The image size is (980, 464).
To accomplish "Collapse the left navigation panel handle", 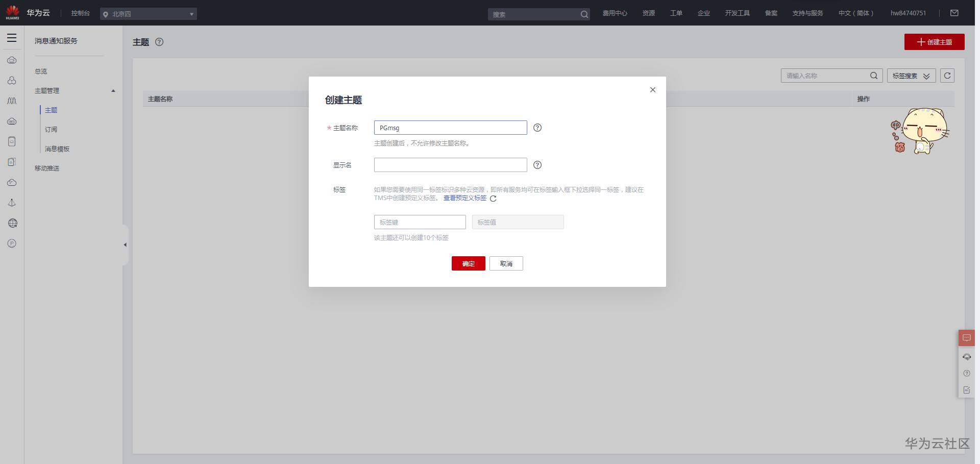I will tap(125, 245).
